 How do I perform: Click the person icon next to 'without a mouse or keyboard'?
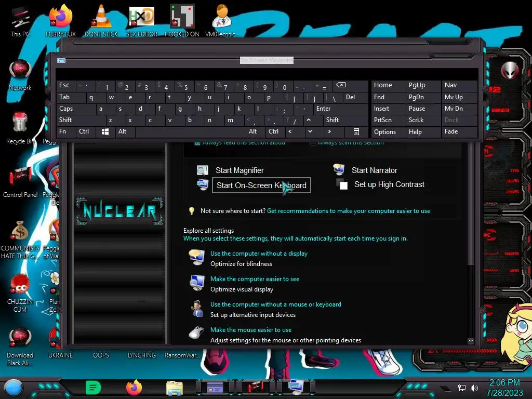pos(197,308)
